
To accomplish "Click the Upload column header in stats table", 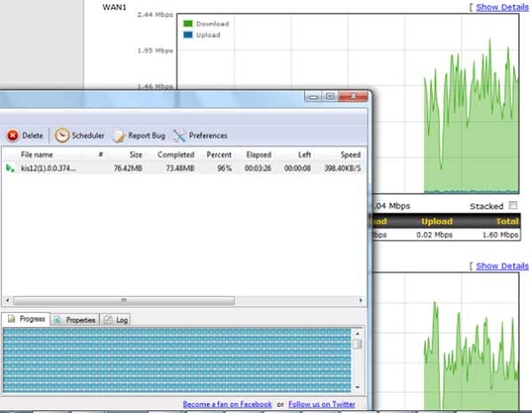I will tap(437, 222).
